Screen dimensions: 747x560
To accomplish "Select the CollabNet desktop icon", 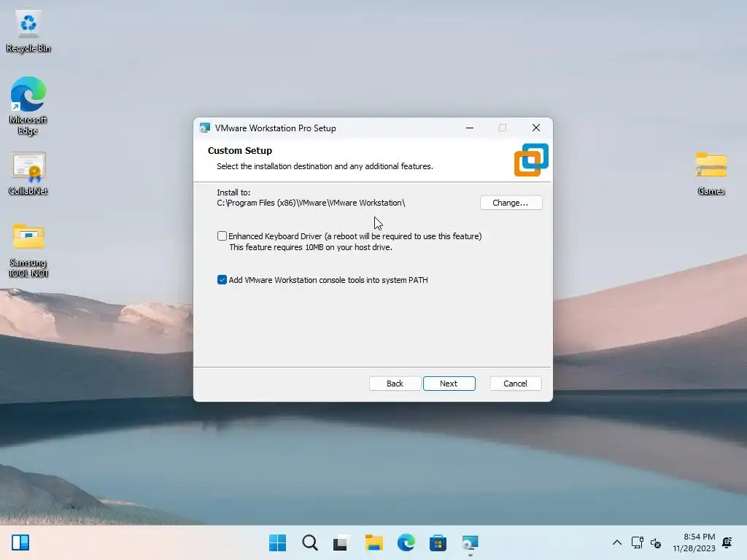I will (x=28, y=174).
